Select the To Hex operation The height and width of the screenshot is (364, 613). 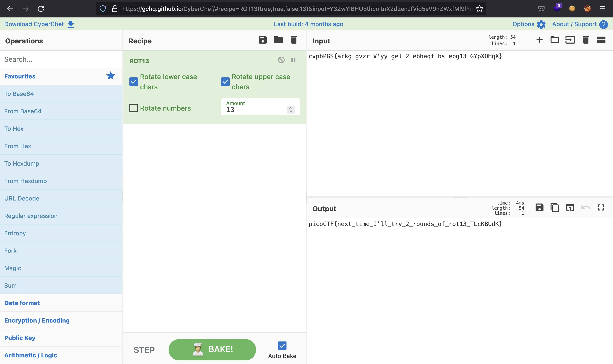(x=61, y=129)
